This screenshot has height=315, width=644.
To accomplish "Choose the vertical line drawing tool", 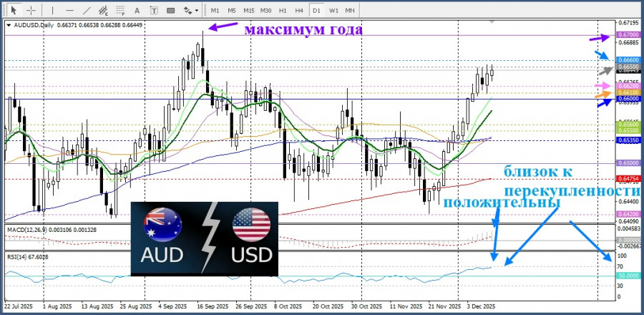I will click(52, 10).
